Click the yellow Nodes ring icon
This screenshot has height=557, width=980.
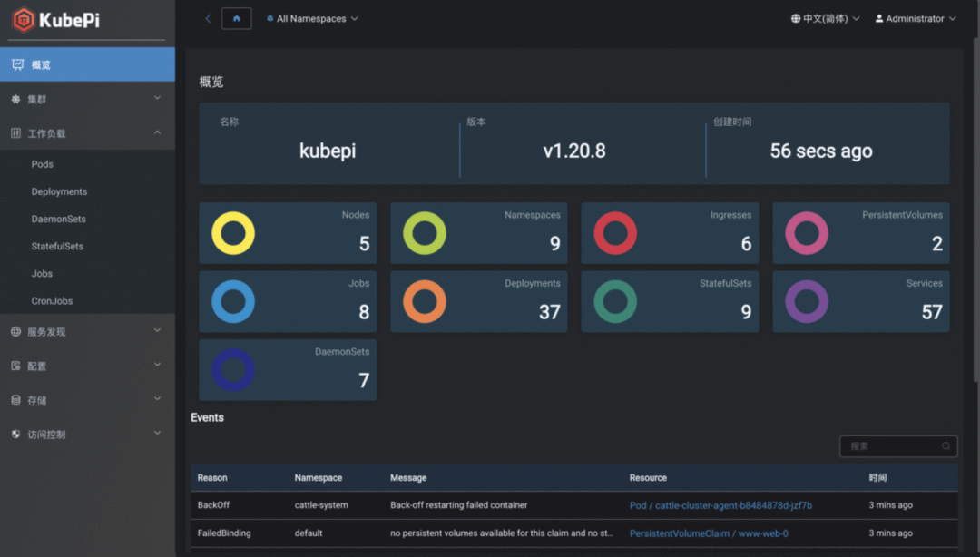click(x=233, y=233)
